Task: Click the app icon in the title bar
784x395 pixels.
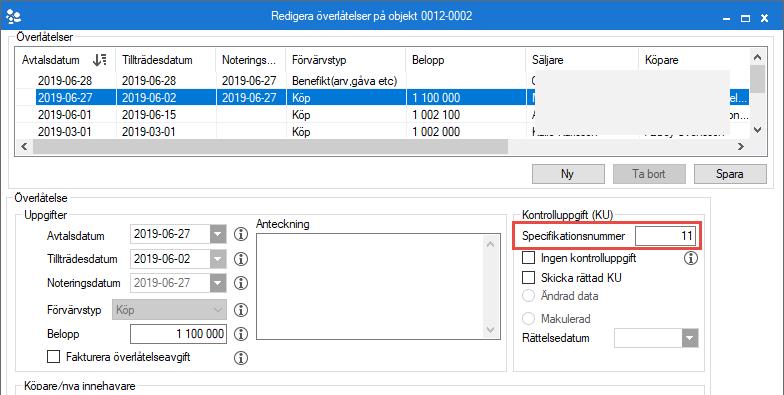Action: [13, 16]
